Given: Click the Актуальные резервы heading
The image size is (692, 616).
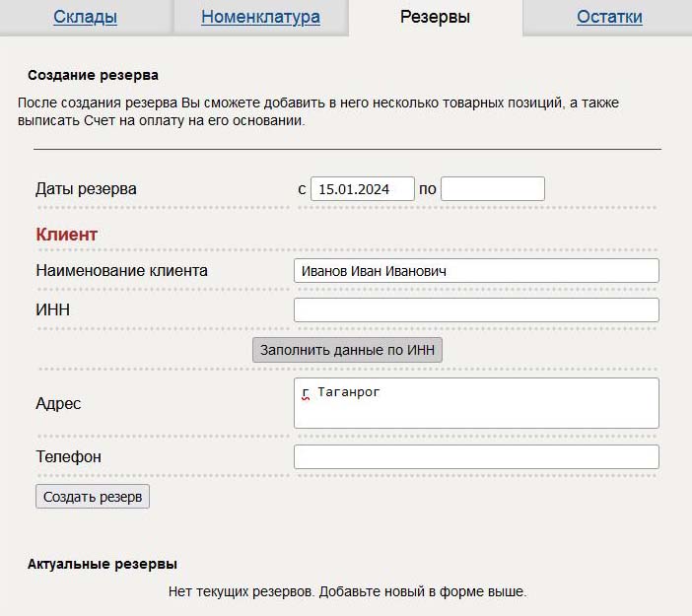Looking at the screenshot, I should (102, 564).
